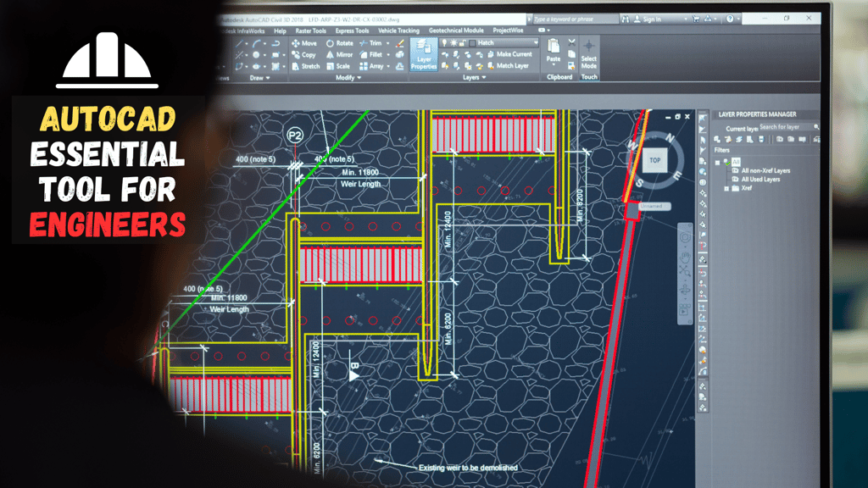The height and width of the screenshot is (488, 868).
Task: Click the Move tool in Modify panel
Action: [x=304, y=43]
